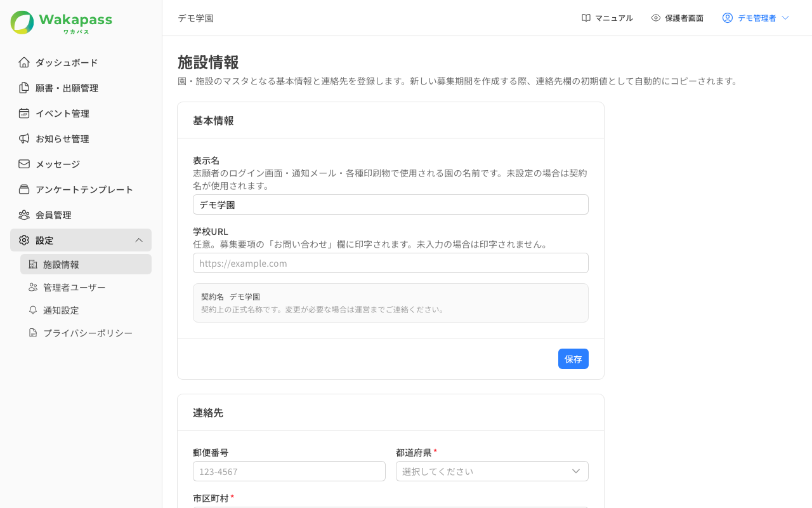
Task: Open 会員管理 page
Action: click(81, 215)
